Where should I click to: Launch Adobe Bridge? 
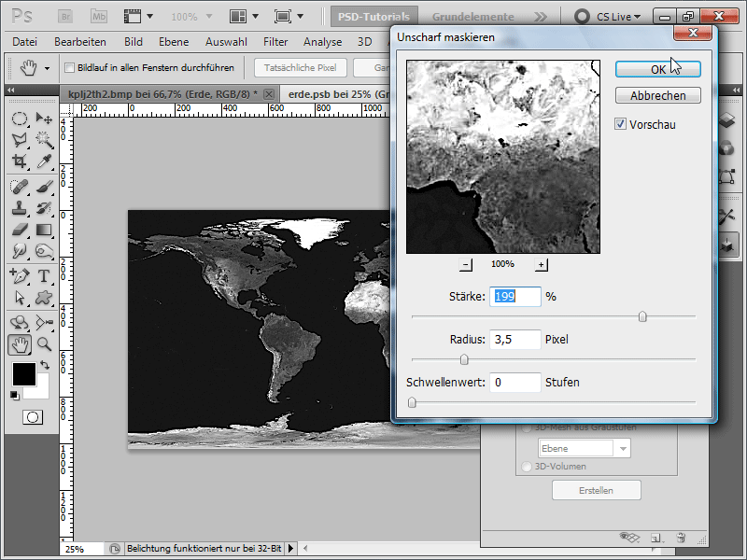click(65, 17)
